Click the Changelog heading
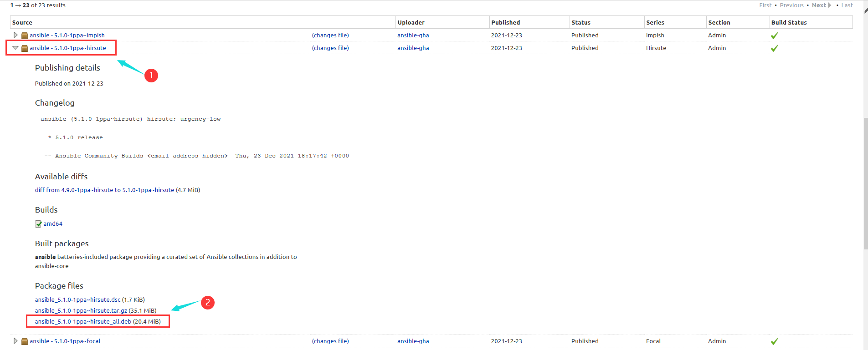Screen dimensions: 868x350 click(55, 103)
